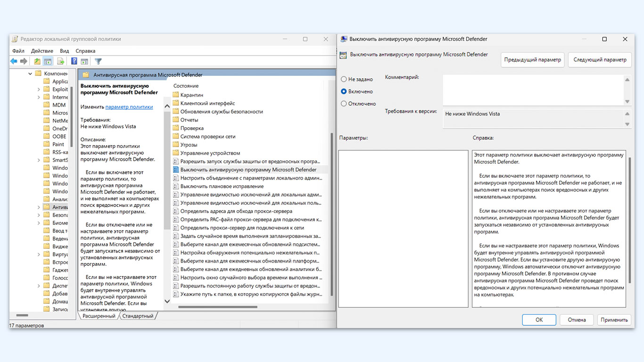Click the MDM folder icon in the tree

46,105
